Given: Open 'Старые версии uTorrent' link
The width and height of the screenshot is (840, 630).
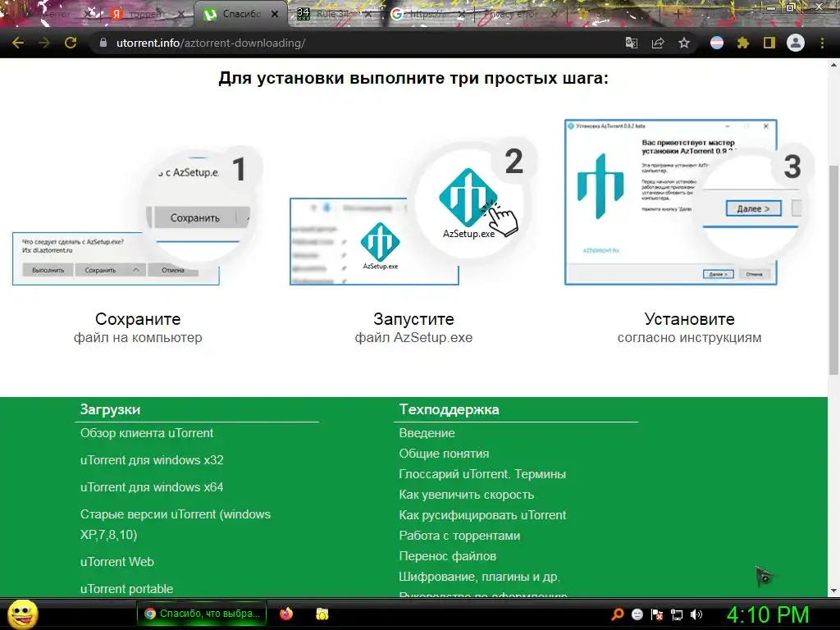Looking at the screenshot, I should point(176,524).
